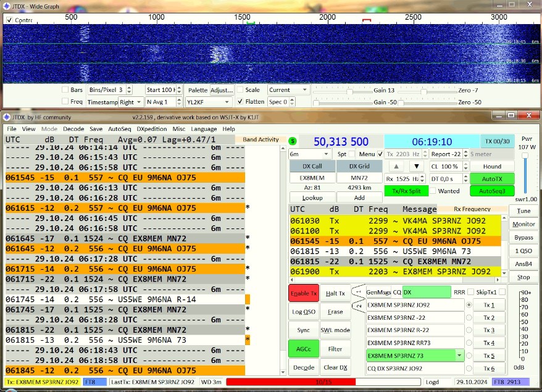
Task: Enable the Freq checkbox
Action: coord(65,101)
